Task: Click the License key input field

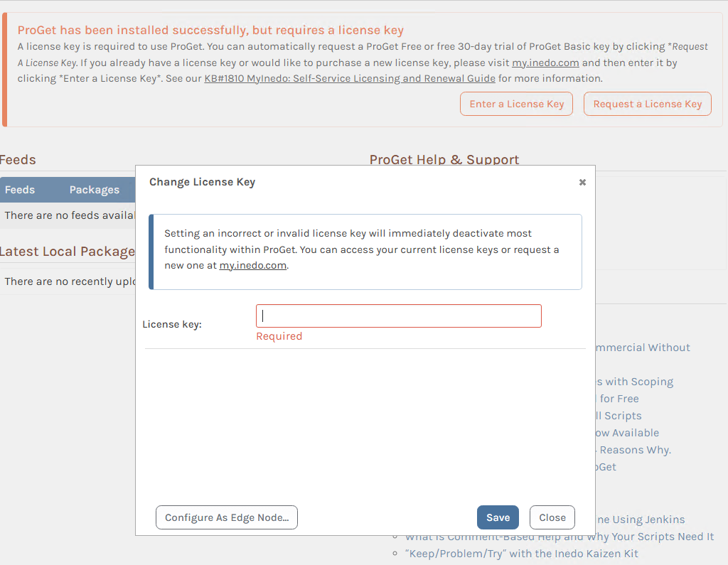Action: [398, 316]
